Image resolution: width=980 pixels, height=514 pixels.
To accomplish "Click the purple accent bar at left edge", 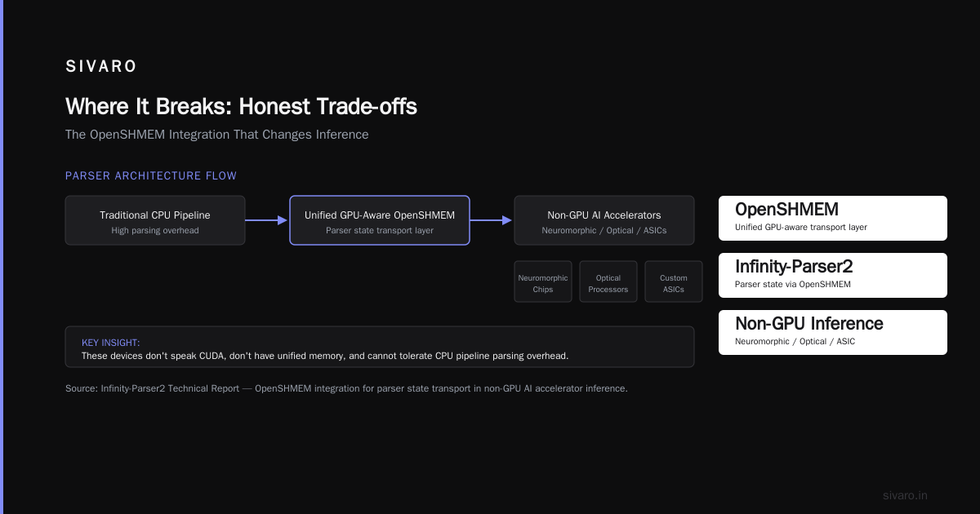I will click(2, 257).
